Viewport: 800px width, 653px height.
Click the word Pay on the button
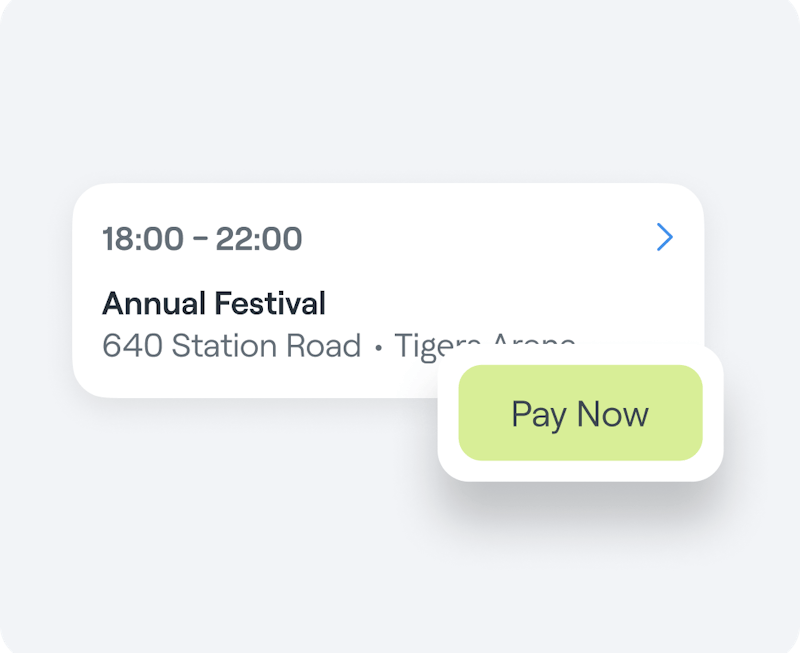[x=539, y=414]
